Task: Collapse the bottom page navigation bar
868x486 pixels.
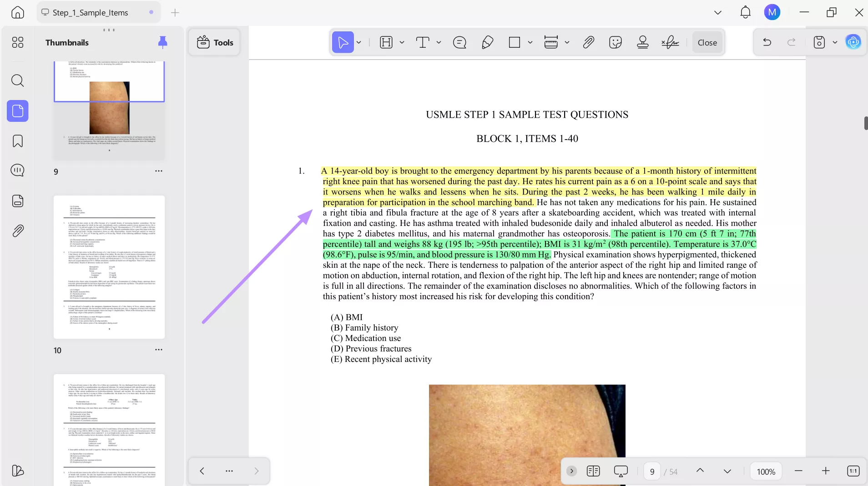Action: tap(572, 471)
